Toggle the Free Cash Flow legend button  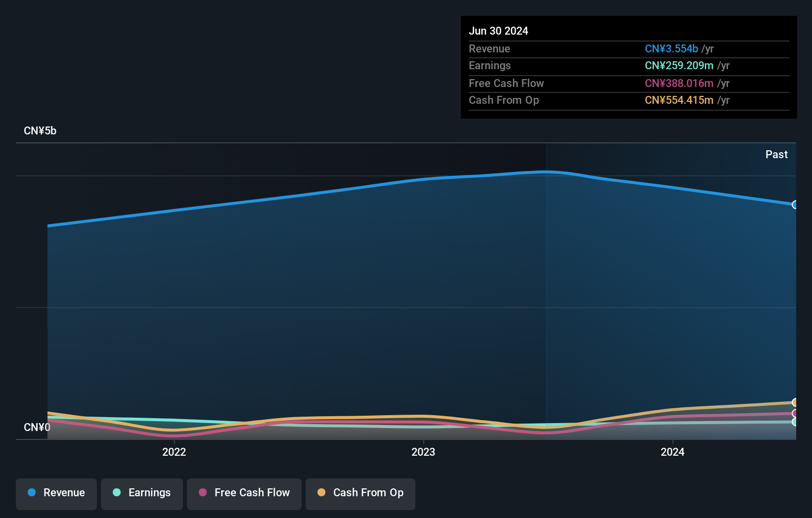pyautogui.click(x=244, y=494)
